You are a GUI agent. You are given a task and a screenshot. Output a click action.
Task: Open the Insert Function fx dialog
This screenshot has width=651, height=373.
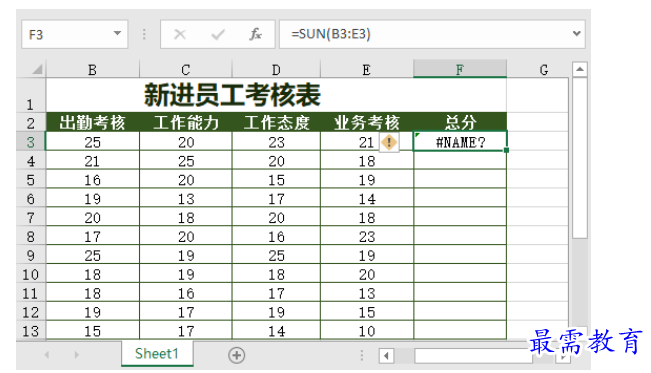click(x=255, y=34)
